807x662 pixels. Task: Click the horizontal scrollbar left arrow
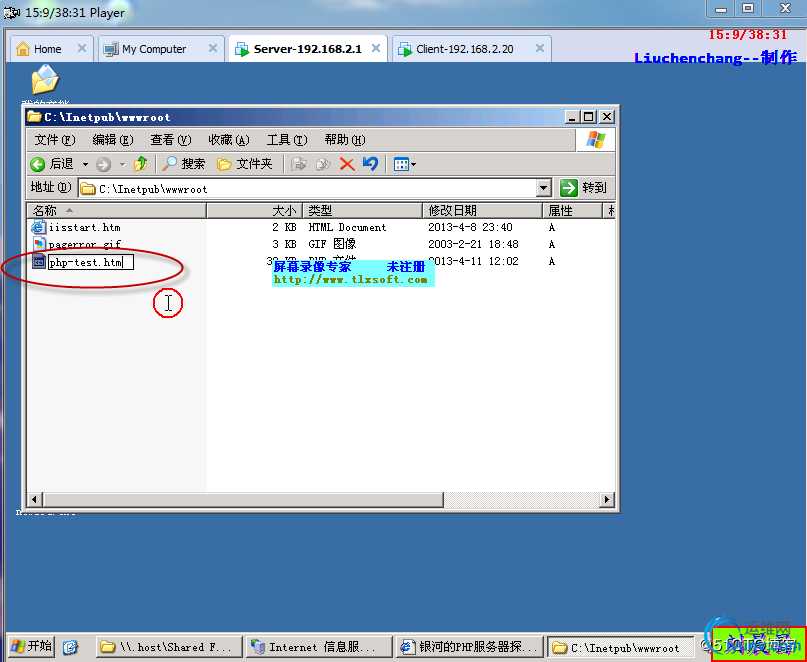pos(35,499)
